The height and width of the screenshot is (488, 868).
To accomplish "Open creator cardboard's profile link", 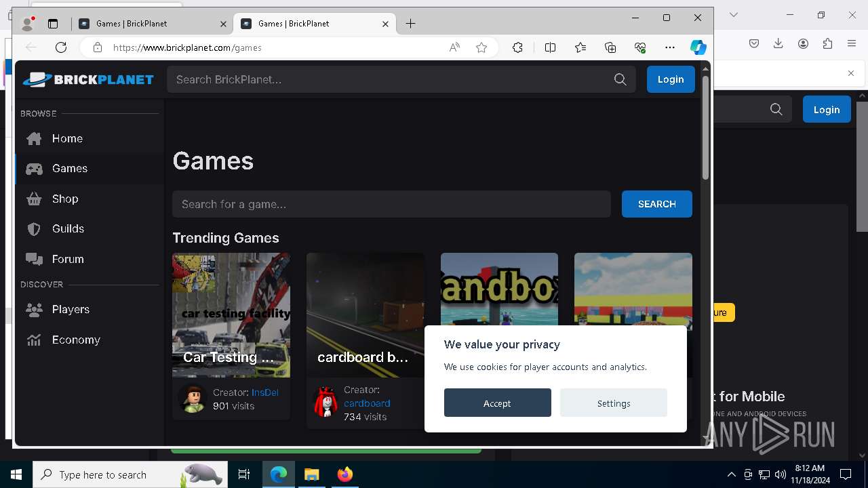I will tap(367, 403).
